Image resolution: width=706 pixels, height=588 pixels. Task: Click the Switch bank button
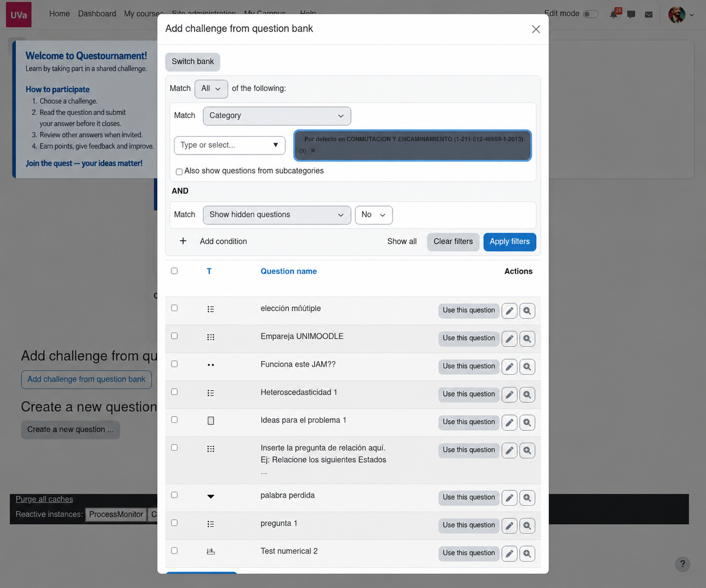tap(193, 62)
